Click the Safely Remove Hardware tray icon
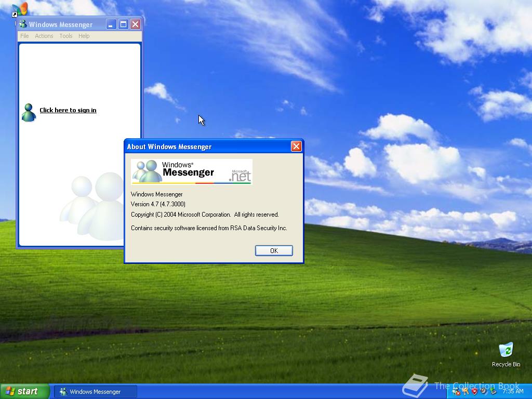 pyautogui.click(x=494, y=391)
